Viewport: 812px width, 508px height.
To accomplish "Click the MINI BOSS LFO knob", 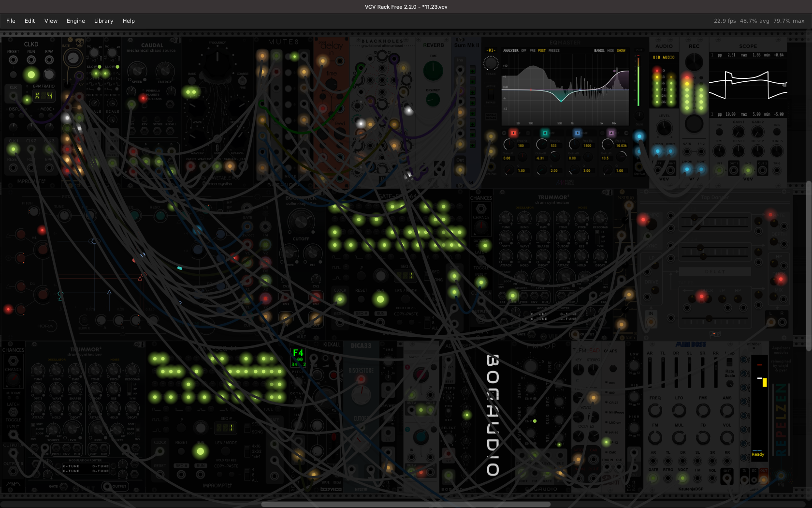I will coord(679,411).
